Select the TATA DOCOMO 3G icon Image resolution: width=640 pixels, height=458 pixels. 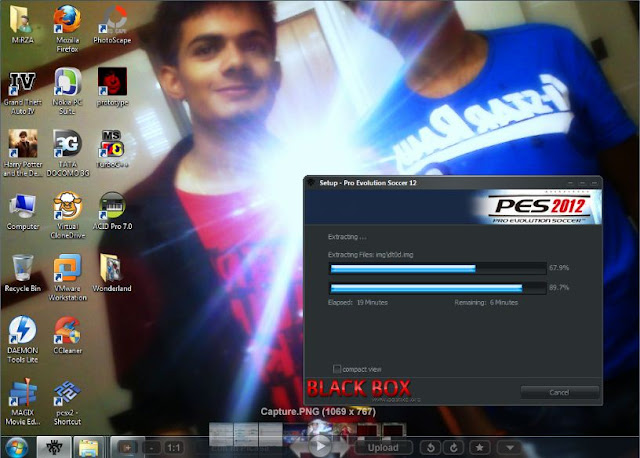tap(67, 153)
